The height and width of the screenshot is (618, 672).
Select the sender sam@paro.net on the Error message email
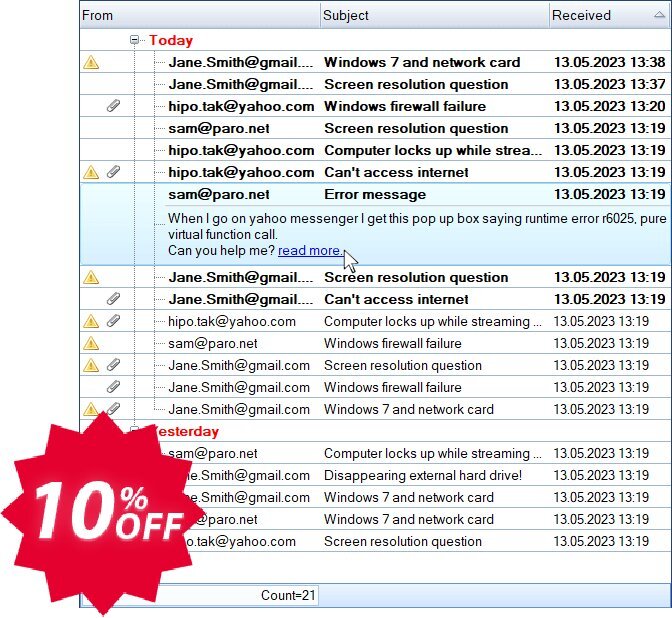[x=219, y=195]
